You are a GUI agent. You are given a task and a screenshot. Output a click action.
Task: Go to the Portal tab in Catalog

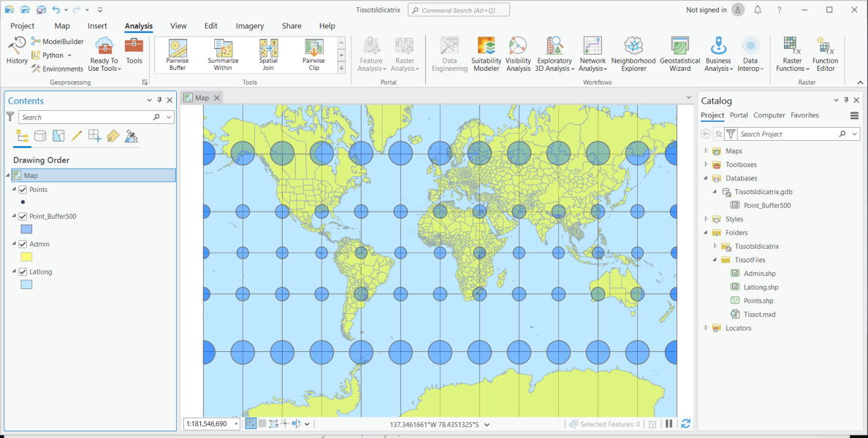739,115
